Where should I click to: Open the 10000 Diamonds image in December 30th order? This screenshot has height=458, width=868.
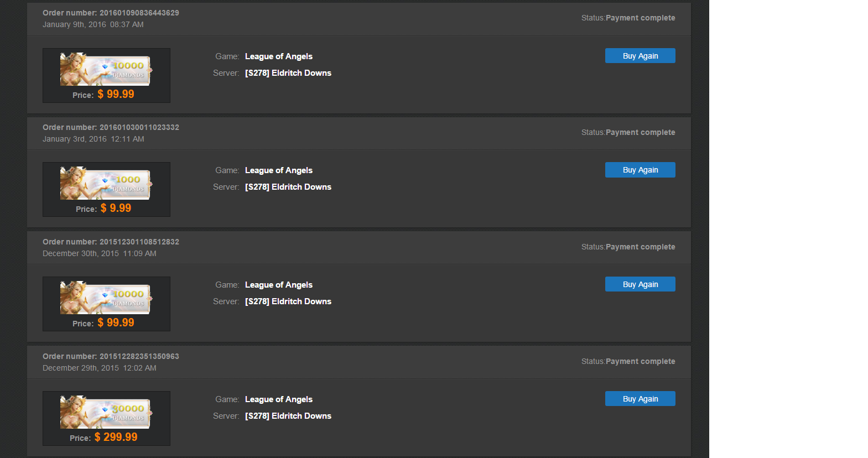[105, 298]
